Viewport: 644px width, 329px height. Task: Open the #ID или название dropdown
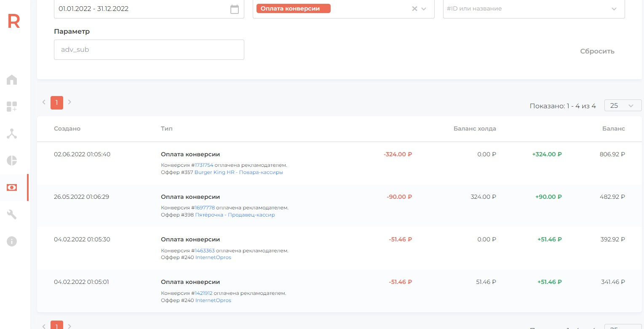pos(534,9)
